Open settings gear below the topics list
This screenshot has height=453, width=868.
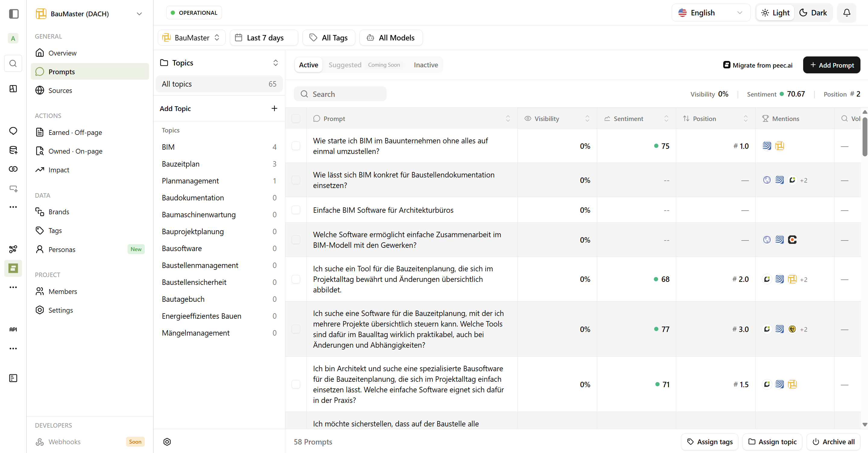pyautogui.click(x=167, y=442)
